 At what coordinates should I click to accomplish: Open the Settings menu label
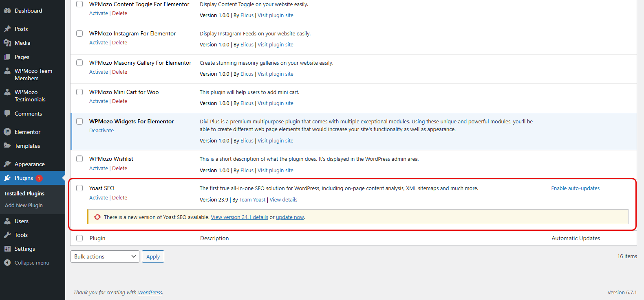coord(25,249)
